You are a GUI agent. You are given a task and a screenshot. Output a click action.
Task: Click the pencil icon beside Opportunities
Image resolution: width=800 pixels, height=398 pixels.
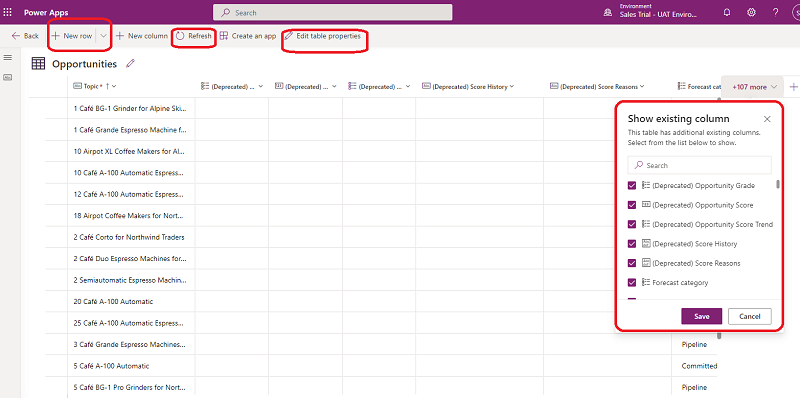[131, 63]
